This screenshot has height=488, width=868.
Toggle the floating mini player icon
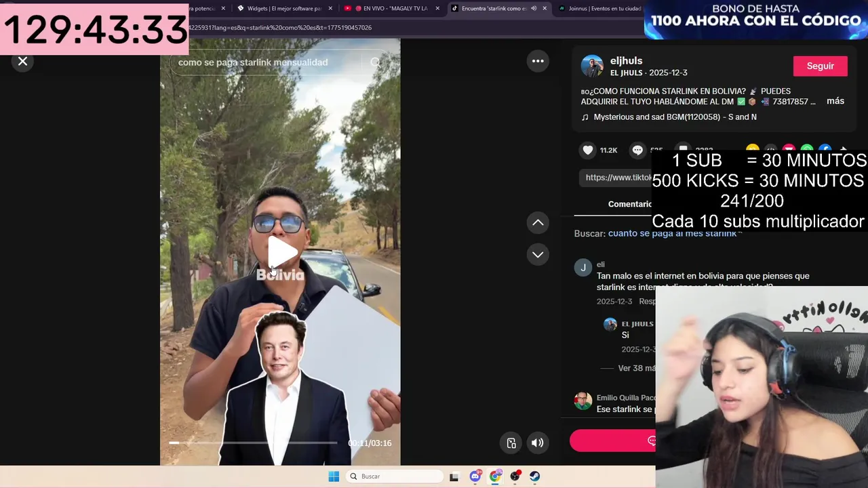[511, 443]
